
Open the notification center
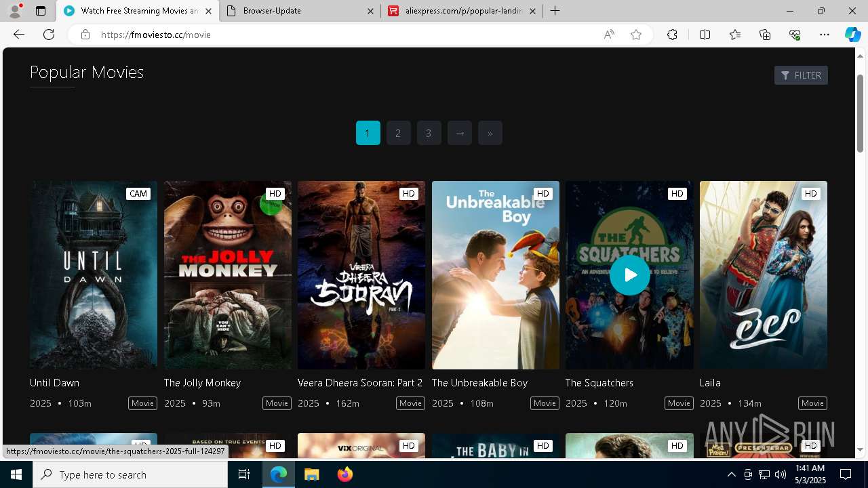click(846, 474)
